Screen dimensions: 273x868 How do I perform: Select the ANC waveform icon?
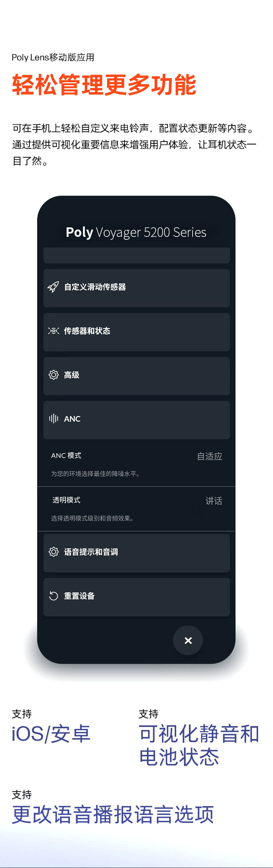[x=54, y=419]
